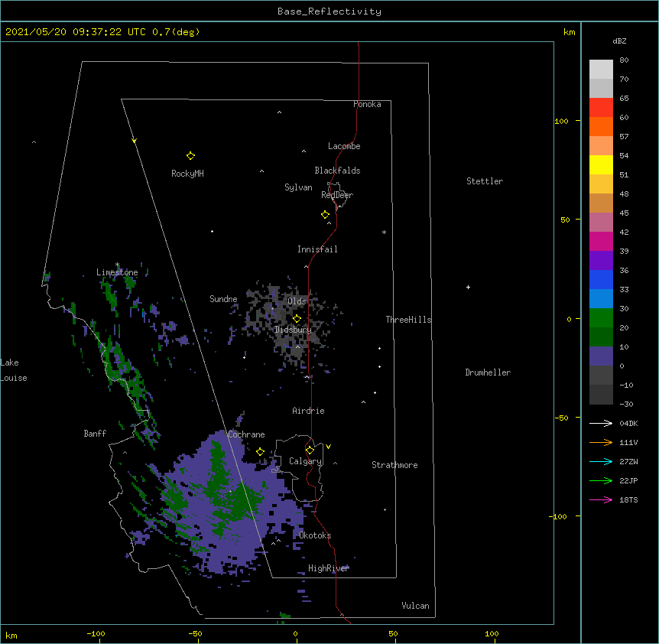
Task: Click the yellow diamond marker south of RedDeer
Action: coord(325,215)
